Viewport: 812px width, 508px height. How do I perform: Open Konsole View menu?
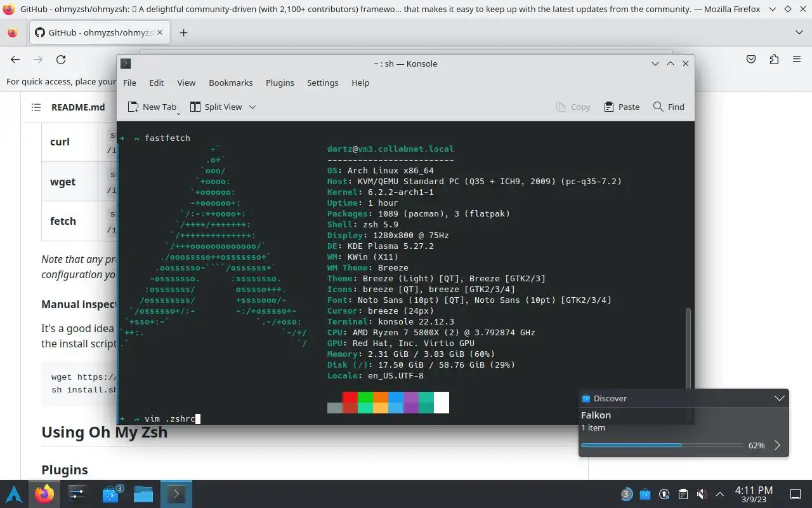click(x=186, y=83)
